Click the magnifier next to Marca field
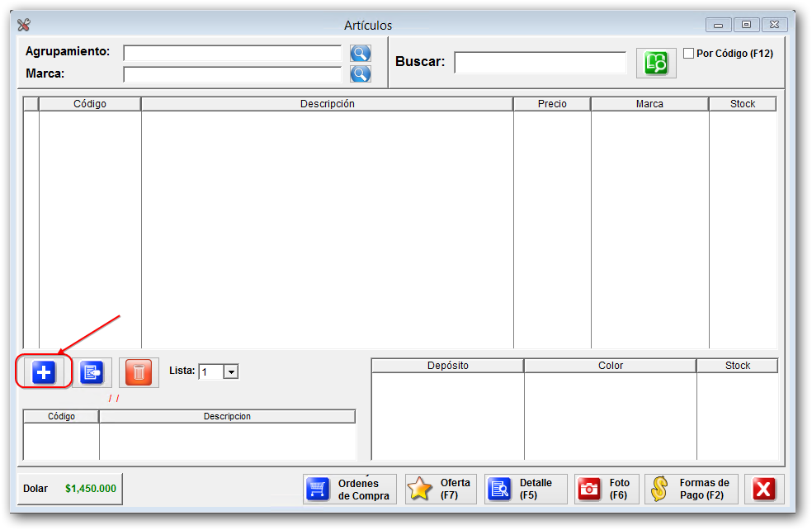Viewport: 812px width, 530px height. [361, 74]
